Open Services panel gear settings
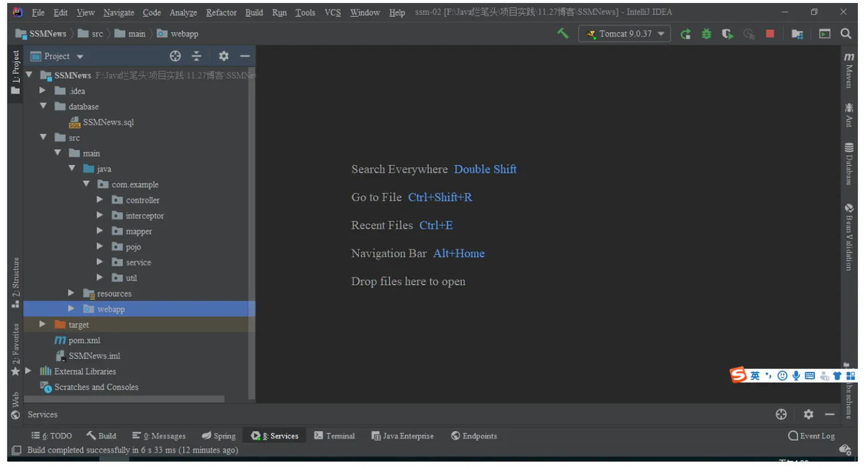 coord(808,414)
